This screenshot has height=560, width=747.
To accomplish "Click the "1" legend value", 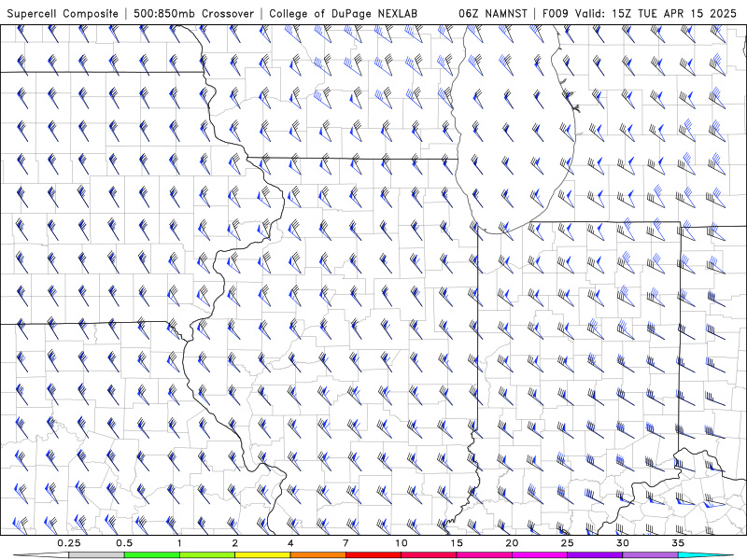I will 179,543.
